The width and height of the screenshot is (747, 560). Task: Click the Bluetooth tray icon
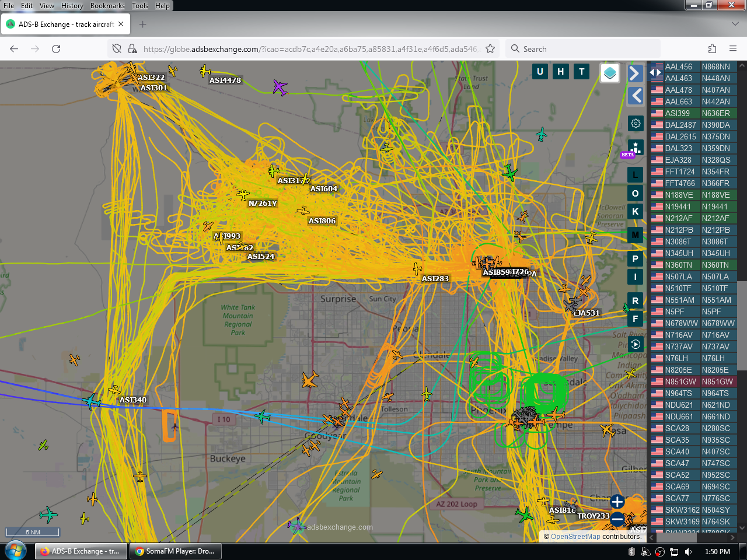(631, 551)
